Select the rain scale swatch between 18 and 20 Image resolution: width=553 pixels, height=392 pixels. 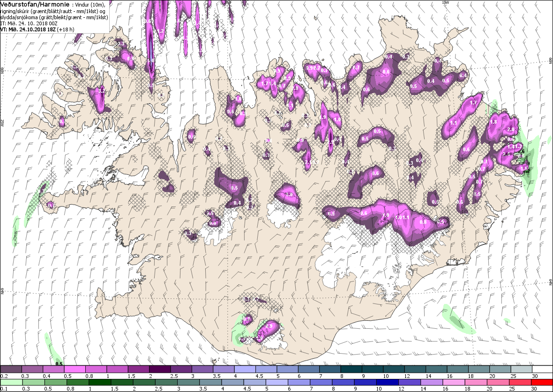click(477, 383)
